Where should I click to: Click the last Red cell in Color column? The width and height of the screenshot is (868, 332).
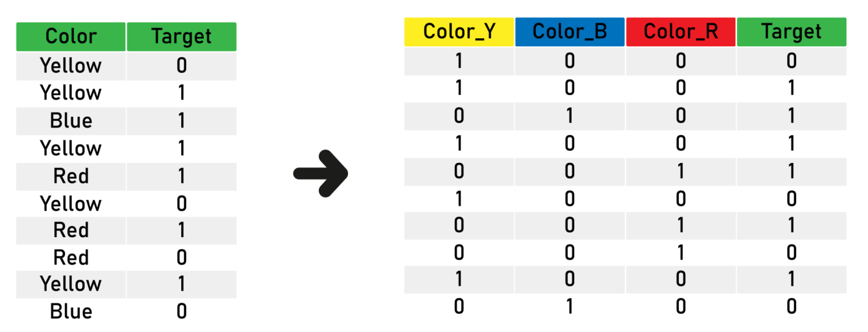pos(71,257)
